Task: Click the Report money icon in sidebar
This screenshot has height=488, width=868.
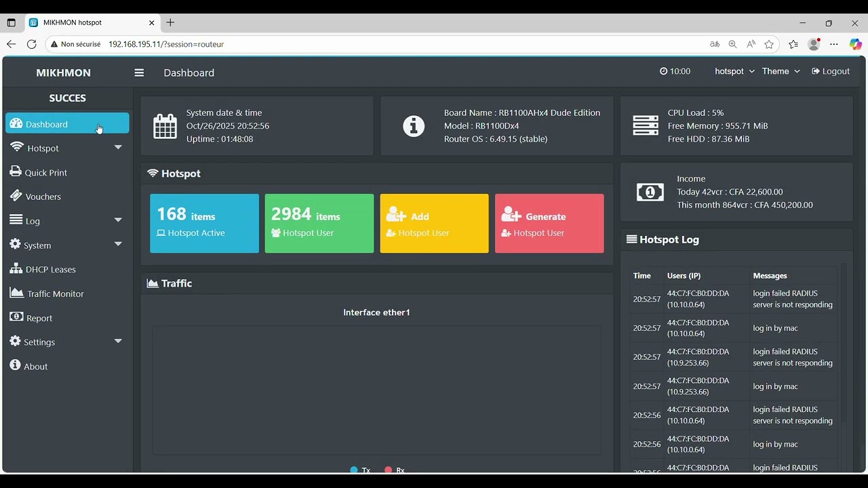Action: click(16, 317)
